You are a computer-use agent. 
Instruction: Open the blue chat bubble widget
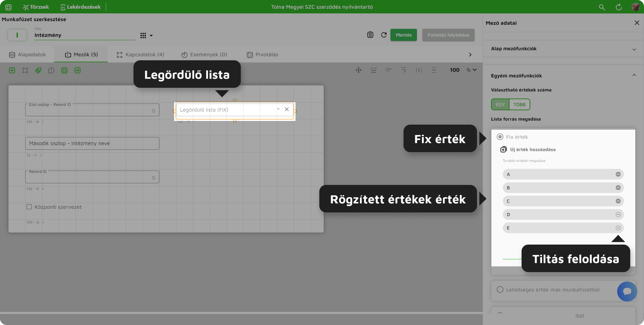pyautogui.click(x=627, y=291)
